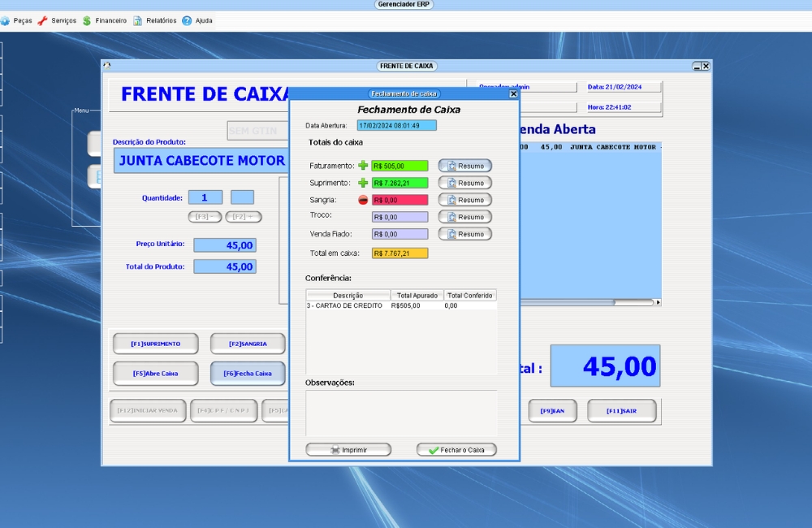The image size is (812, 528).
Task: Click the Venda Fiado value field
Action: (x=400, y=234)
